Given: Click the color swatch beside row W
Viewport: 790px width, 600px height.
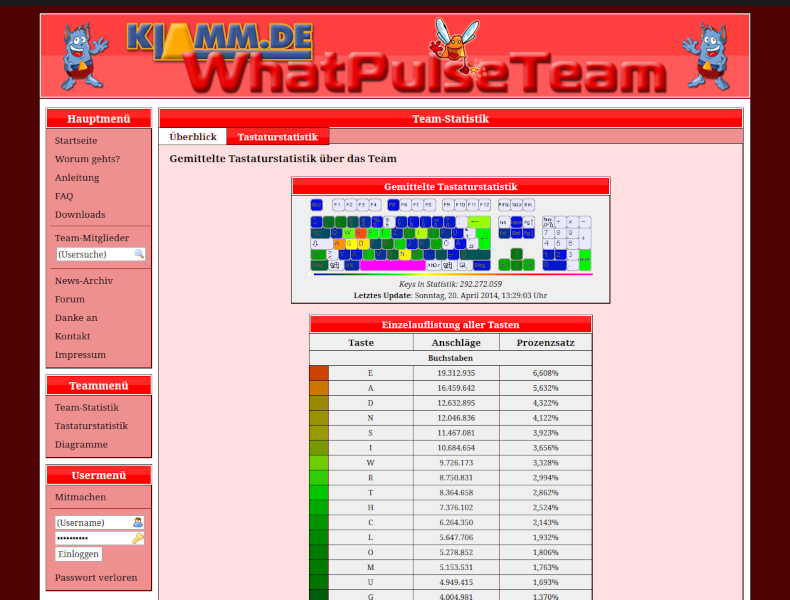Looking at the screenshot, I should coord(319,463).
